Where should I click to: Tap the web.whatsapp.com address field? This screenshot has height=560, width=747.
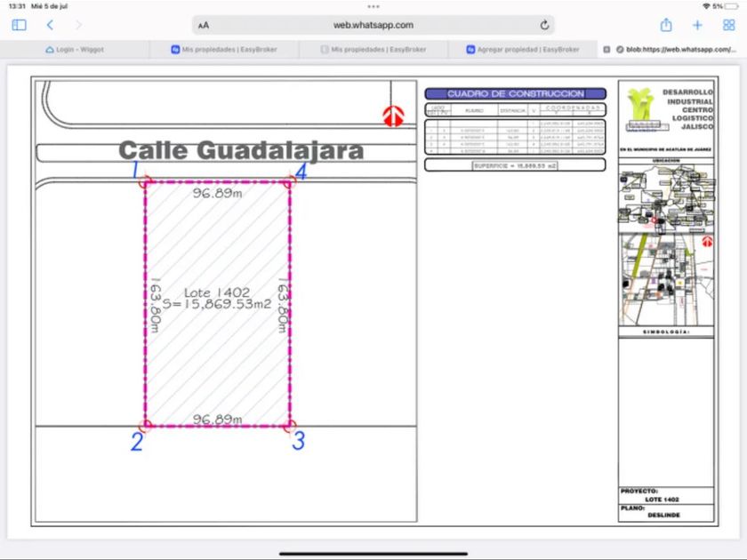(373, 25)
